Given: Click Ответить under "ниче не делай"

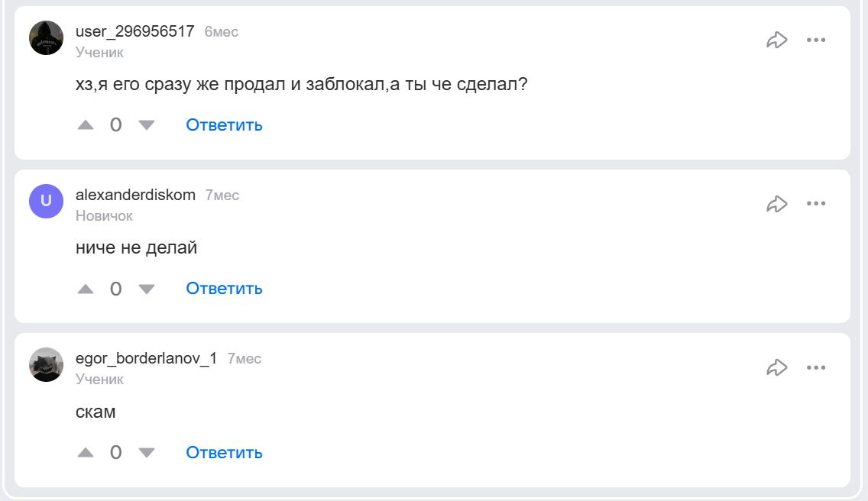Looking at the screenshot, I should [224, 289].
